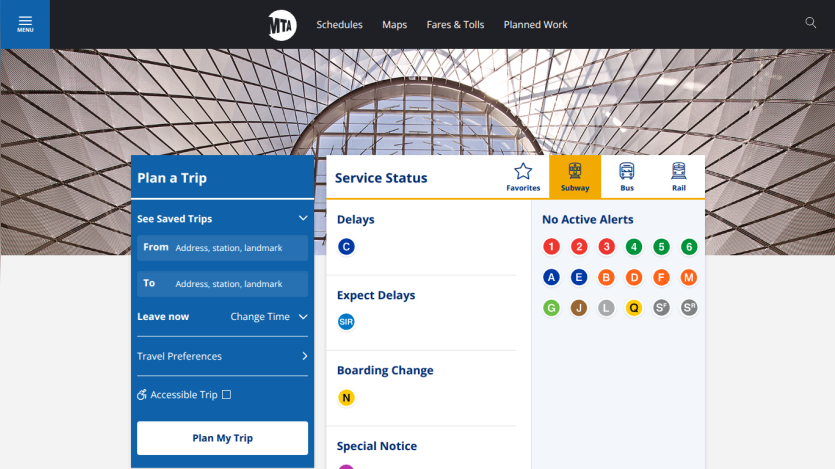Open Maps in the top navigation

point(395,24)
